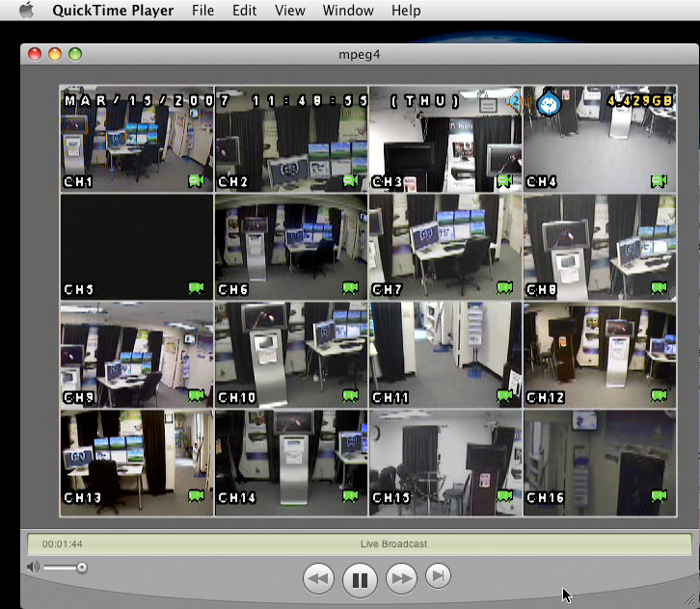The height and width of the screenshot is (609, 700).
Task: Select the CH2 camera feed
Action: point(291,139)
